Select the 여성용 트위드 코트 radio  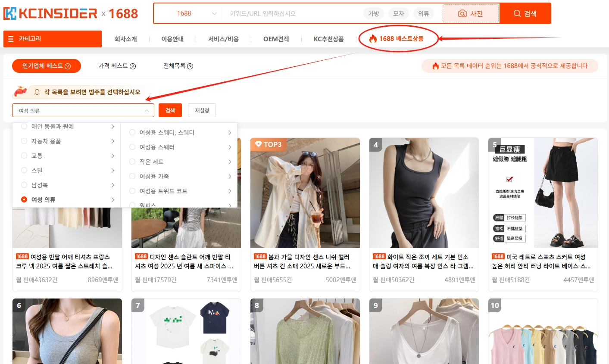click(132, 191)
